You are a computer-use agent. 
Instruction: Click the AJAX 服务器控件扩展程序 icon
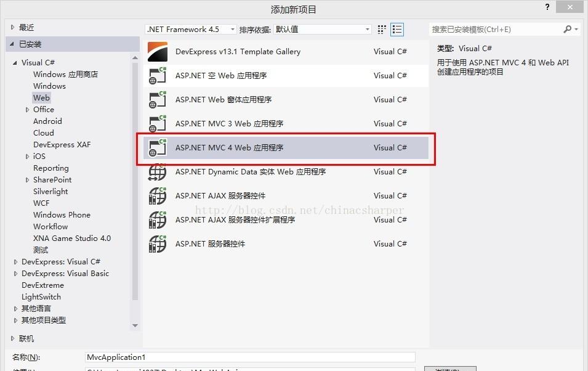click(158, 219)
